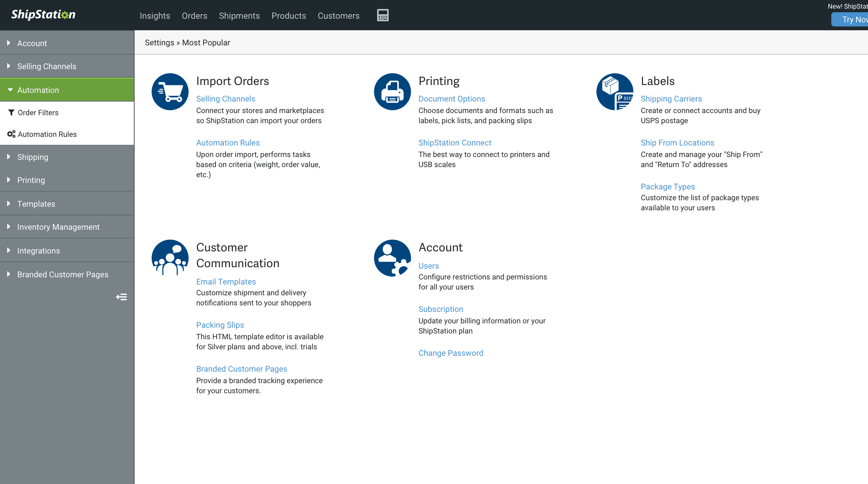Click the Printing printer icon
Viewport: 868px width, 484px height.
[392, 91]
